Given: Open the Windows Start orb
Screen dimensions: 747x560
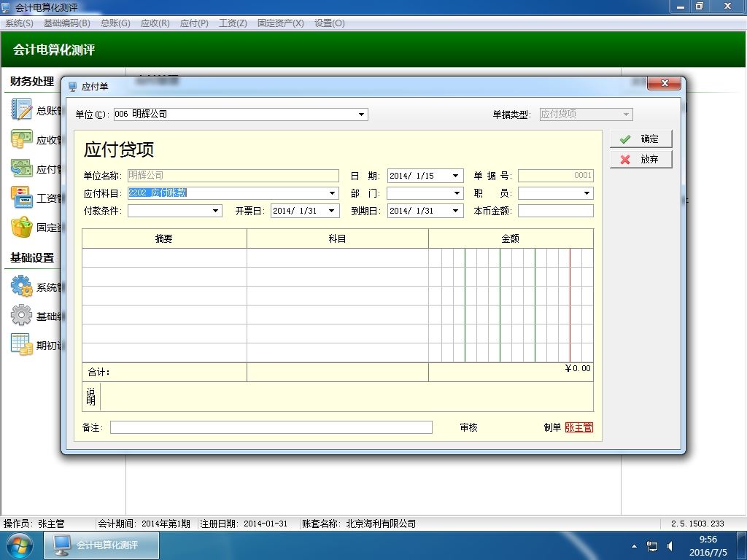Looking at the screenshot, I should pos(18,545).
